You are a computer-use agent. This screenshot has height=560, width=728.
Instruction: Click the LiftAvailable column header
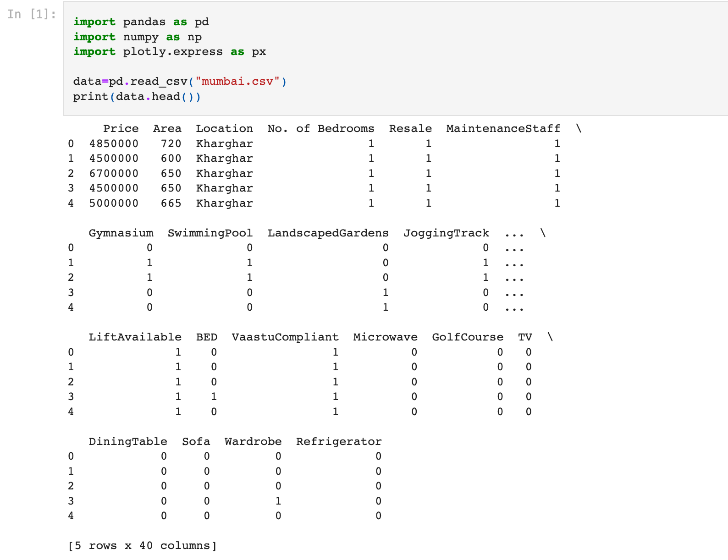[135, 337]
